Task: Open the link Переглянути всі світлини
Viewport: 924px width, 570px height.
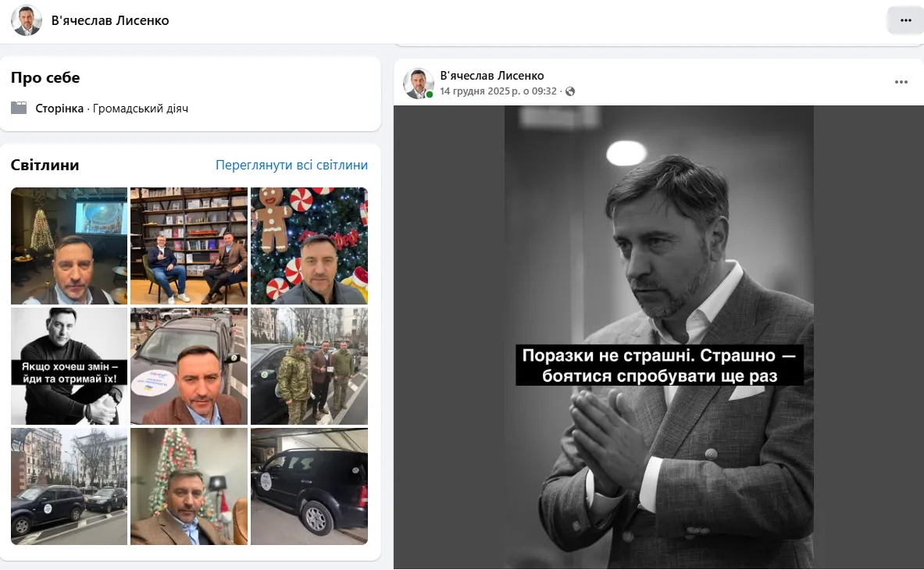Action: pyautogui.click(x=291, y=166)
